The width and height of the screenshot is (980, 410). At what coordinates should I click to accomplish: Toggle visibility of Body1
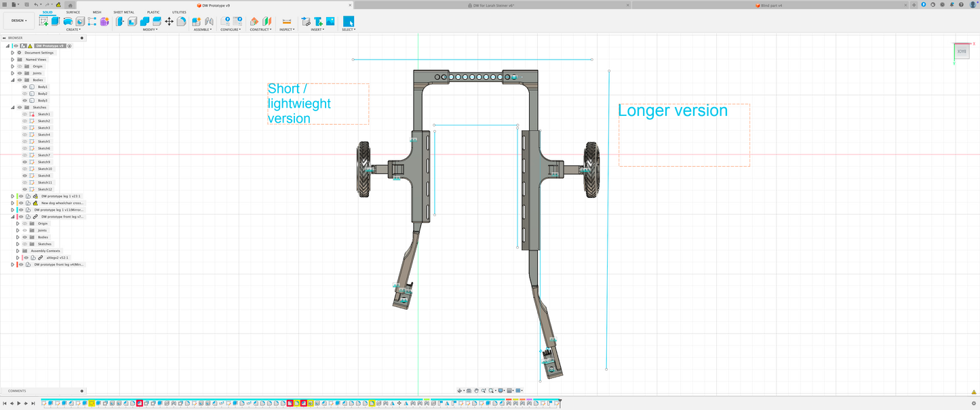[x=25, y=87]
